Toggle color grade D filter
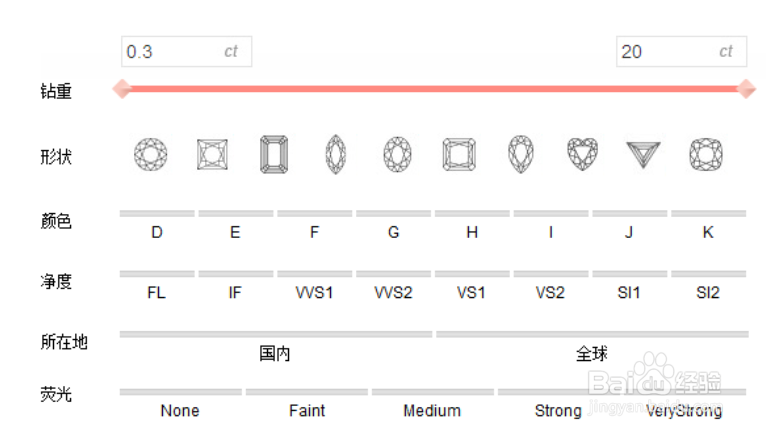767x434 pixels. (157, 225)
